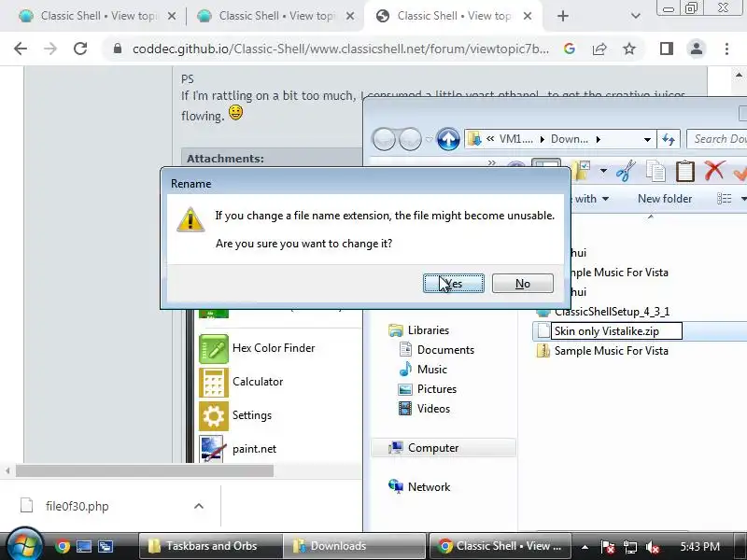Click the Up arrow button in Explorer
This screenshot has height=560, width=747.
pyautogui.click(x=448, y=139)
